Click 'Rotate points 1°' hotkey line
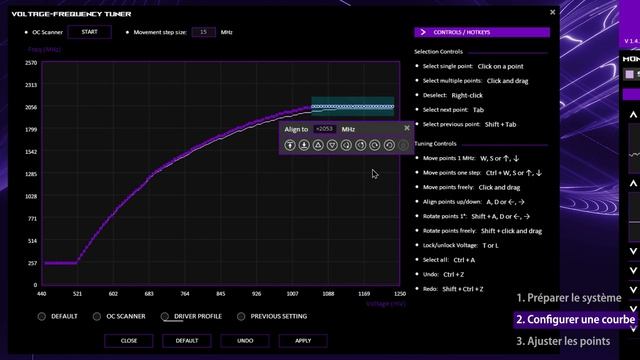 point(477,216)
